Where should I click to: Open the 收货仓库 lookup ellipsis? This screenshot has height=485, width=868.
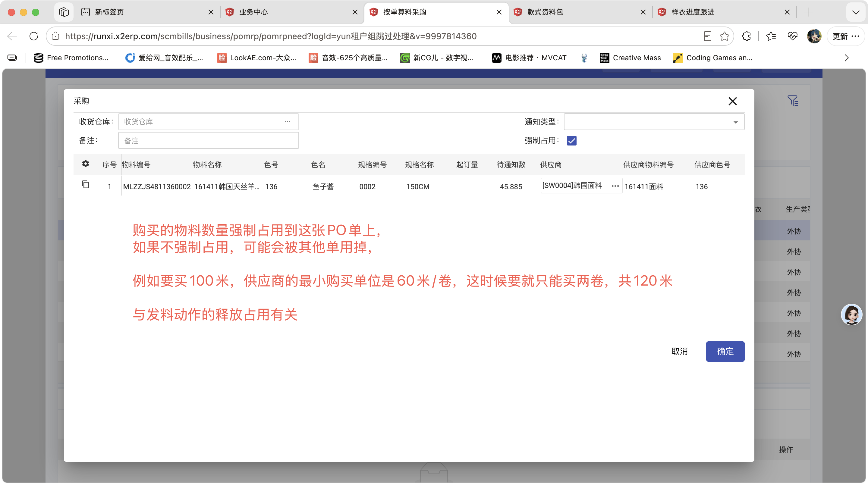[x=288, y=122]
